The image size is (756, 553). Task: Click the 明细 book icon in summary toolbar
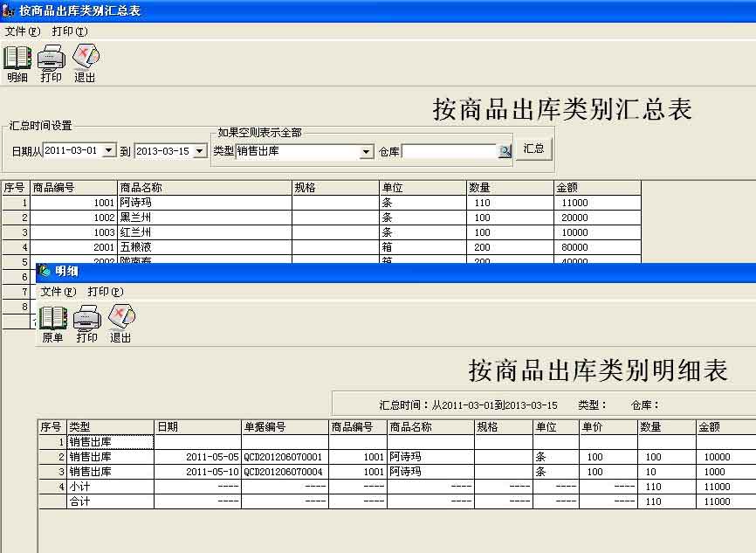click(17, 59)
